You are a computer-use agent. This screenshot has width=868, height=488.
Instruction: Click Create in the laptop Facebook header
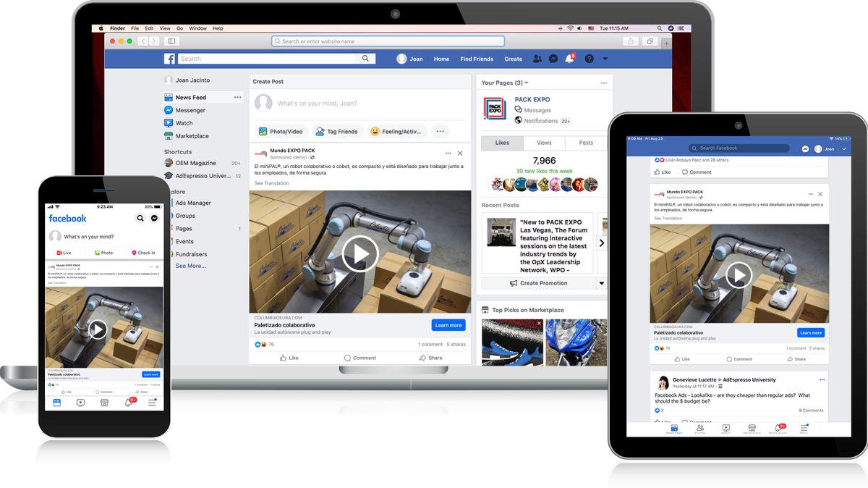[514, 59]
